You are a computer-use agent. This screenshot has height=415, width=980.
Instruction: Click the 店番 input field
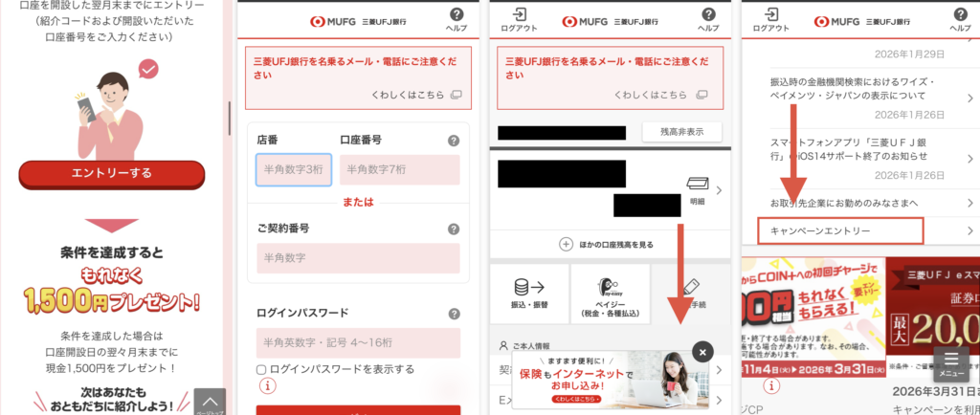pos(293,169)
